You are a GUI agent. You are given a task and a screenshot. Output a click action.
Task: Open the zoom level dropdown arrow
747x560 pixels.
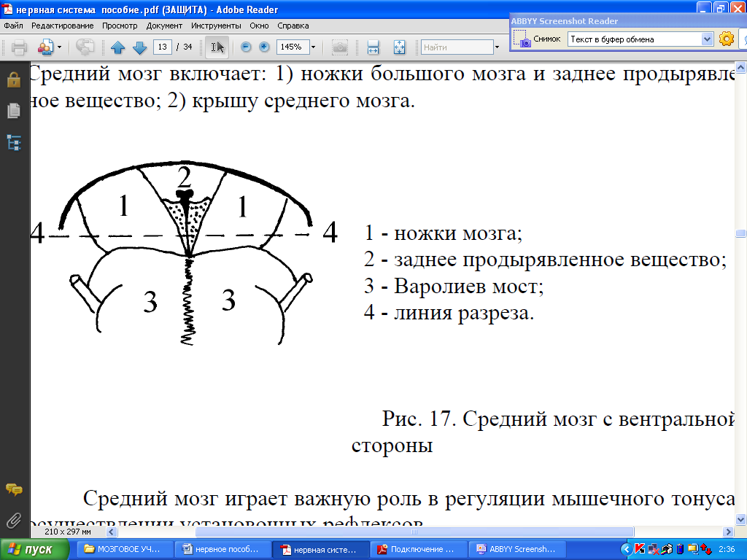(x=313, y=47)
